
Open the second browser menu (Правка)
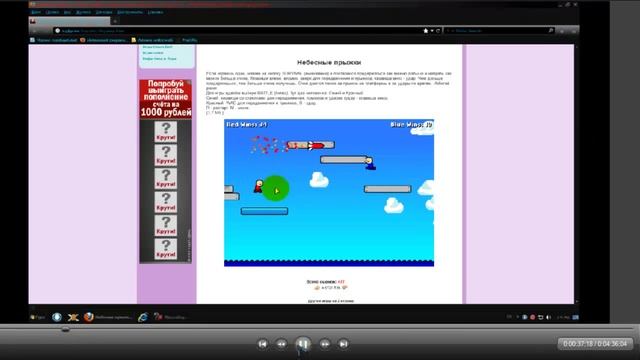click(52, 12)
